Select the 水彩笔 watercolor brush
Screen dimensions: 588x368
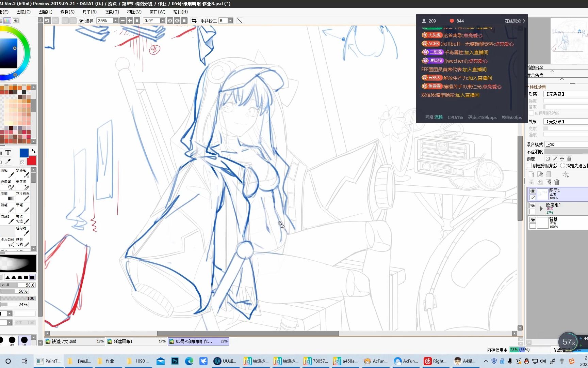[23, 173]
